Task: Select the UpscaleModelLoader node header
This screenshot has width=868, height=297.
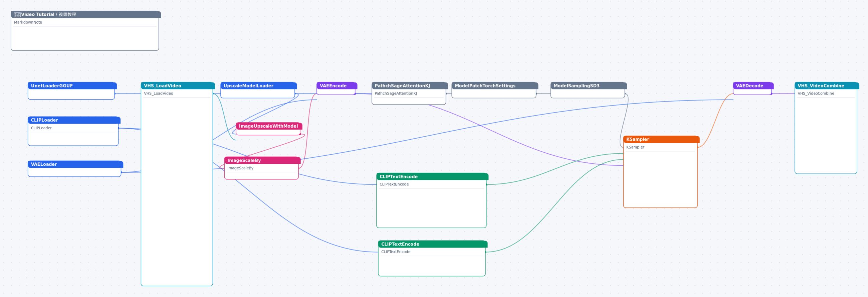Action: click(x=259, y=86)
